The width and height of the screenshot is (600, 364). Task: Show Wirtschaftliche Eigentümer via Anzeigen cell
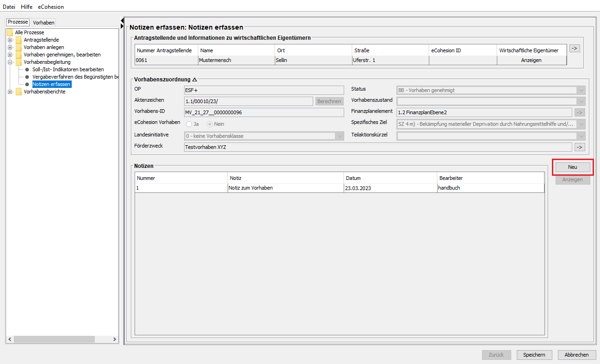[x=532, y=60]
